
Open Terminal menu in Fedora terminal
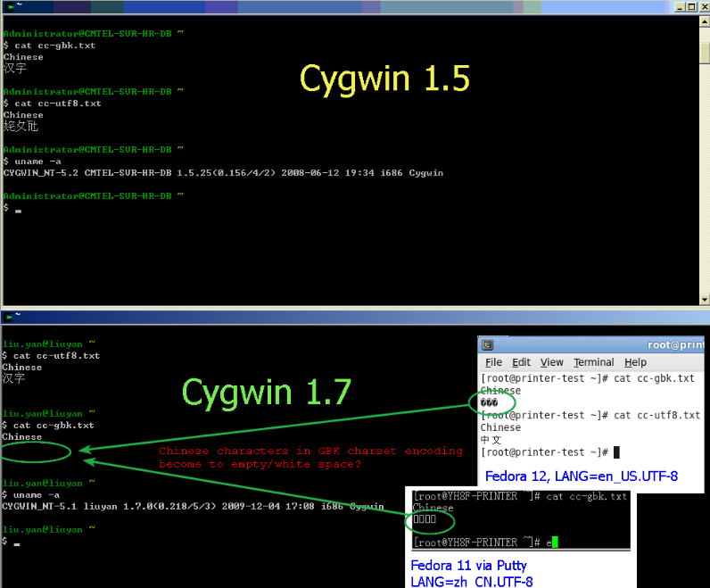pyautogui.click(x=594, y=362)
